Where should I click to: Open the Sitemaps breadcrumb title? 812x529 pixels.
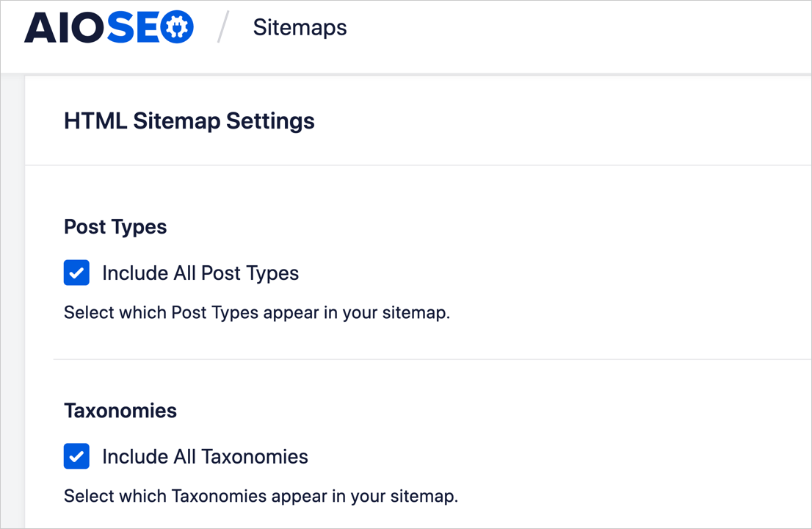pos(300,27)
